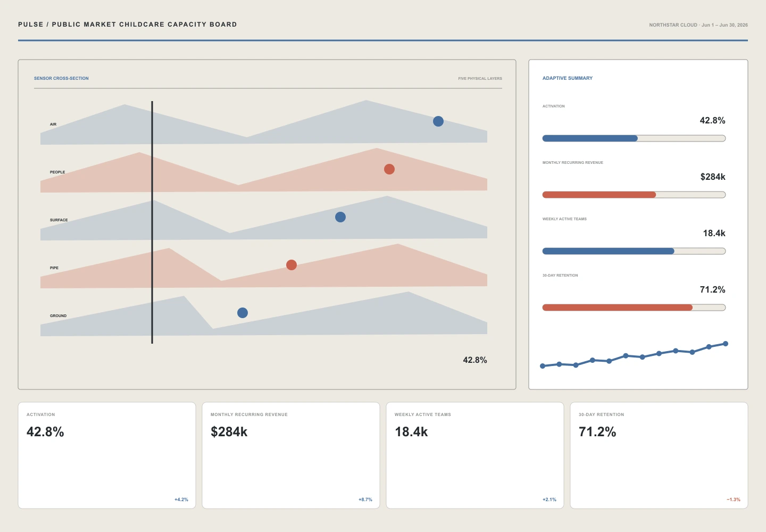The image size is (766, 532).
Task: Click the vertical black cross-section marker line
Action: 152,222
